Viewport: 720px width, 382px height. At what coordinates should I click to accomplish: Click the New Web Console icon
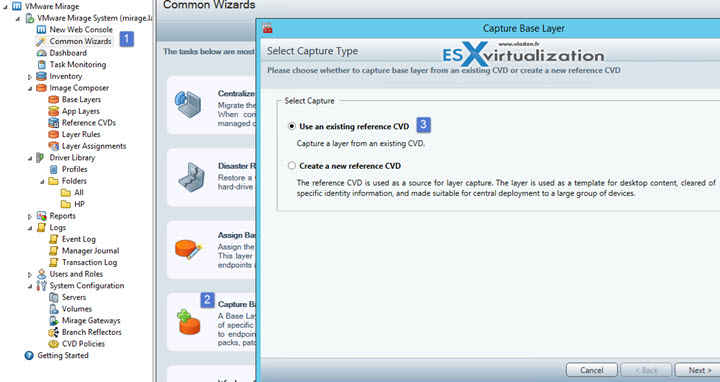41,29
